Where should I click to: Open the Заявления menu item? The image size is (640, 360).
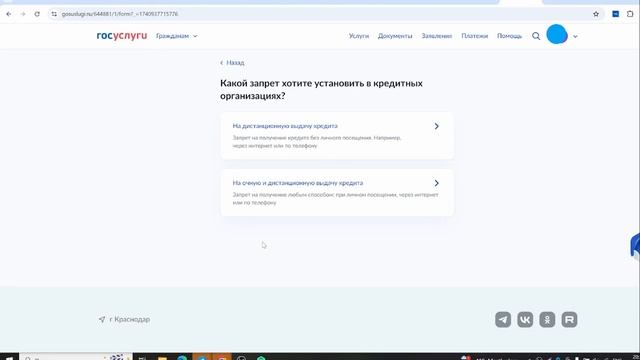pyautogui.click(x=437, y=36)
